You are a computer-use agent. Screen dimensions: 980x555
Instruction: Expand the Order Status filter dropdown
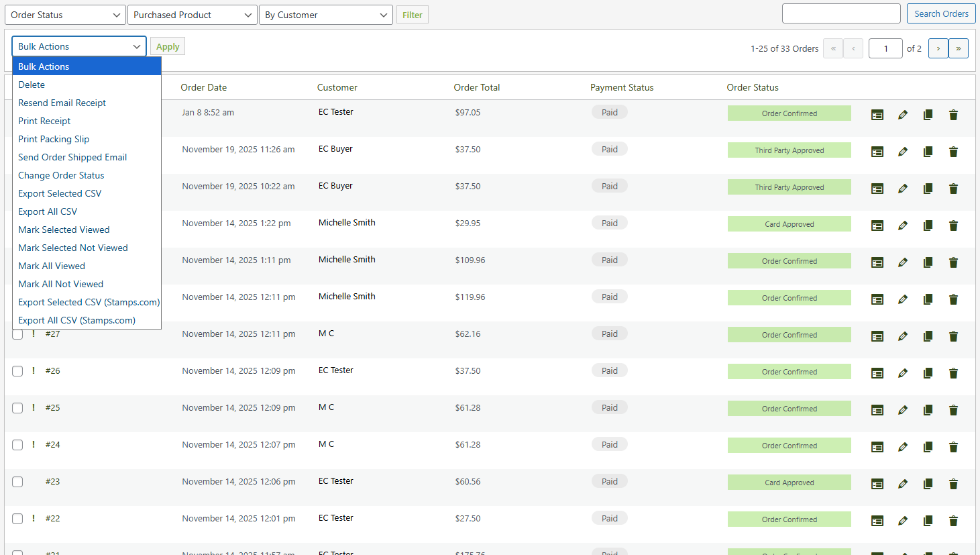pyautogui.click(x=64, y=15)
